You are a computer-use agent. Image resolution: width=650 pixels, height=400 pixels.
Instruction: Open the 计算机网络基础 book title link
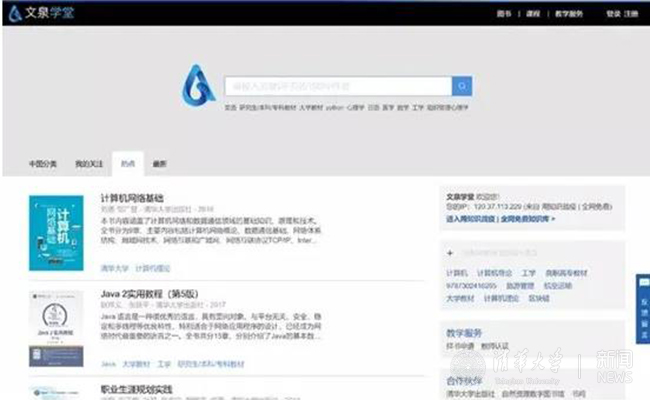tap(131, 198)
